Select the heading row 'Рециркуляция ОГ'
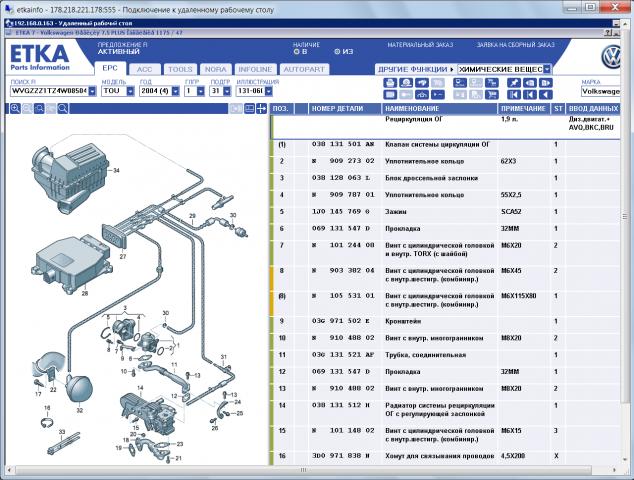Screen dimensions: 634x480 pyautogui.click(x=445, y=127)
